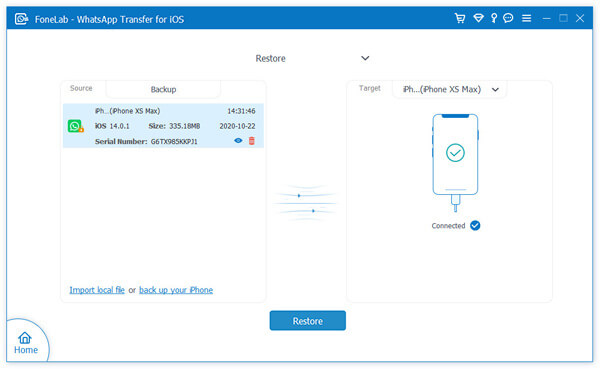Click the serial number G6TX985KKPJ1
The width and height of the screenshot is (600, 369).
174,142
